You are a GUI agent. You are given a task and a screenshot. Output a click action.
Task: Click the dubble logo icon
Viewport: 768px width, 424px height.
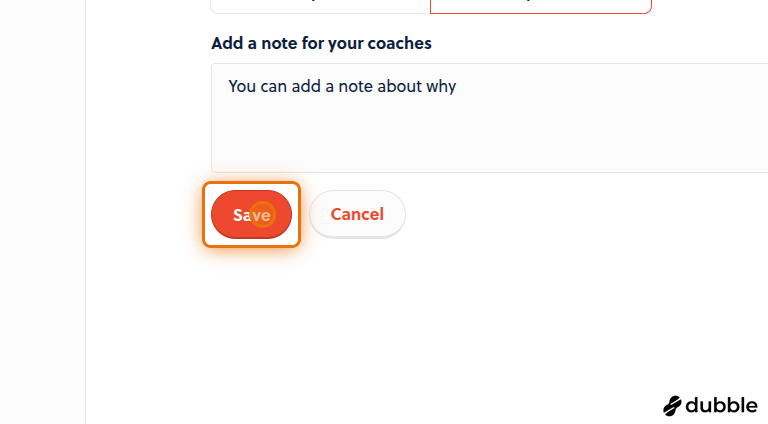[x=672, y=406]
